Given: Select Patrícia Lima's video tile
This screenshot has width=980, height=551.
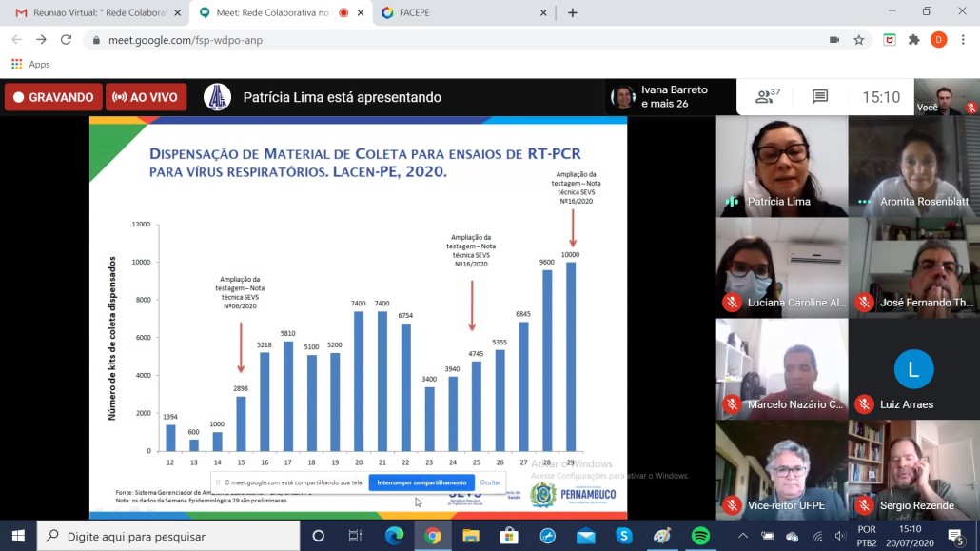Looking at the screenshot, I should point(781,167).
